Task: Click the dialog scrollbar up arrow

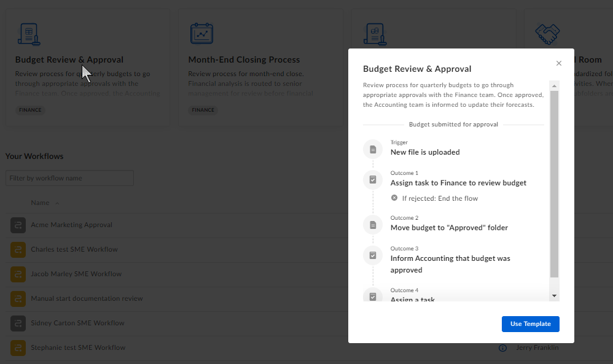Action: pos(554,85)
